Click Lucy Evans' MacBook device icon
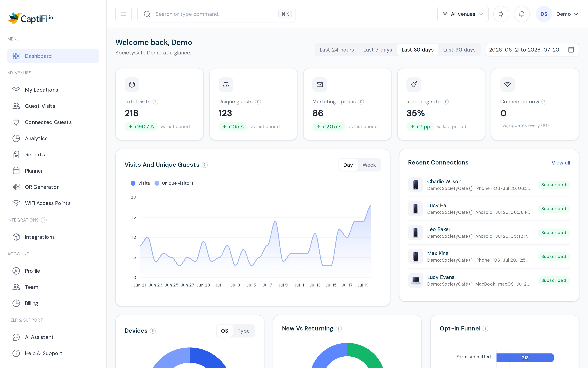This screenshot has height=368, width=588. pyautogui.click(x=415, y=280)
